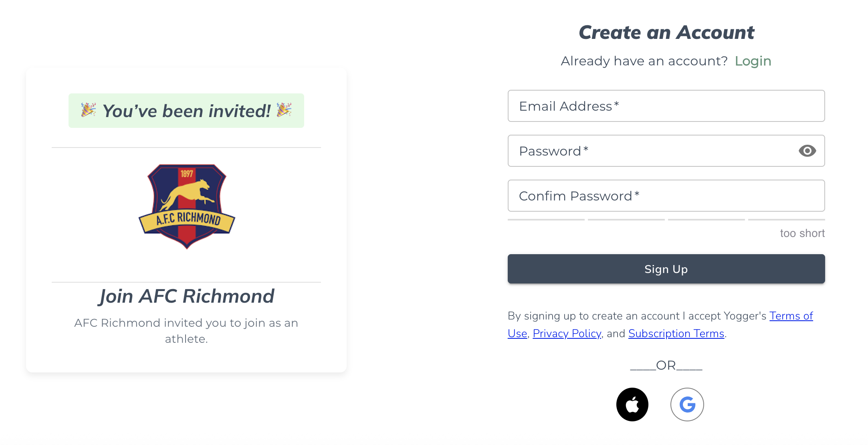Sign up with the Apple icon

point(632,405)
